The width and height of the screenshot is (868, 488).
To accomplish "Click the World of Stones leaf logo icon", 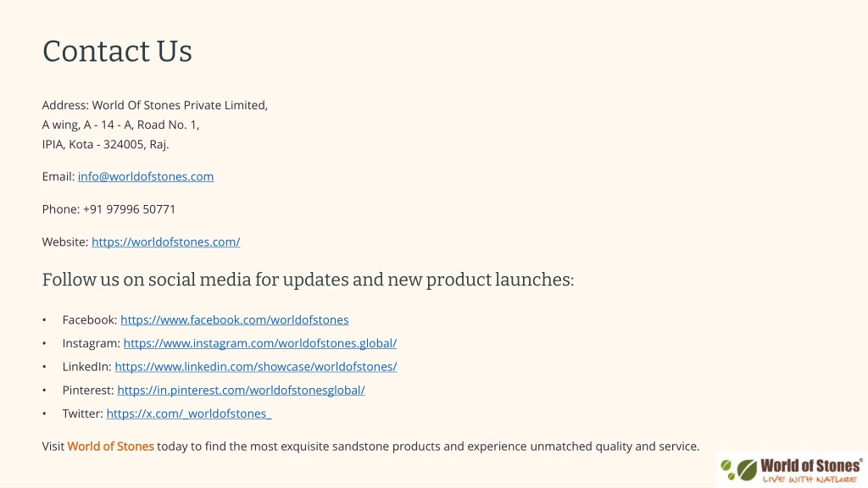I will click(739, 469).
